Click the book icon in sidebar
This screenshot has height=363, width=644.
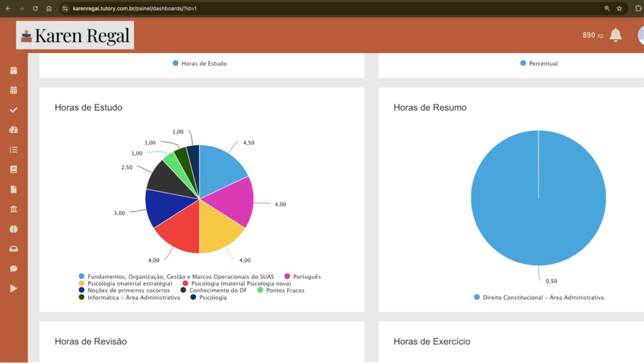(14, 170)
